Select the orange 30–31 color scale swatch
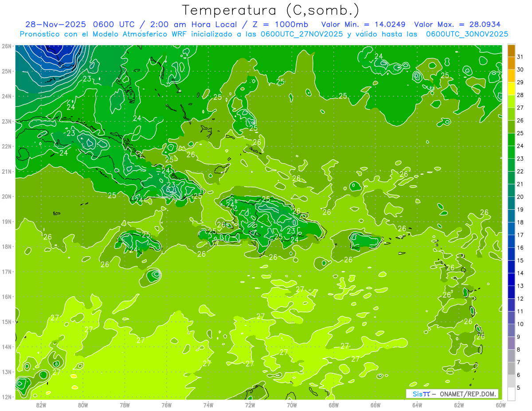 [511, 63]
